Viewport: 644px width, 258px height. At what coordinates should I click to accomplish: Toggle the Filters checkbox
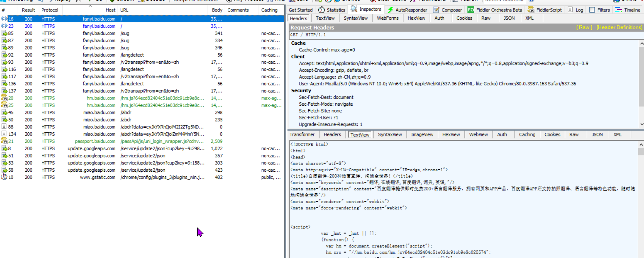click(592, 10)
